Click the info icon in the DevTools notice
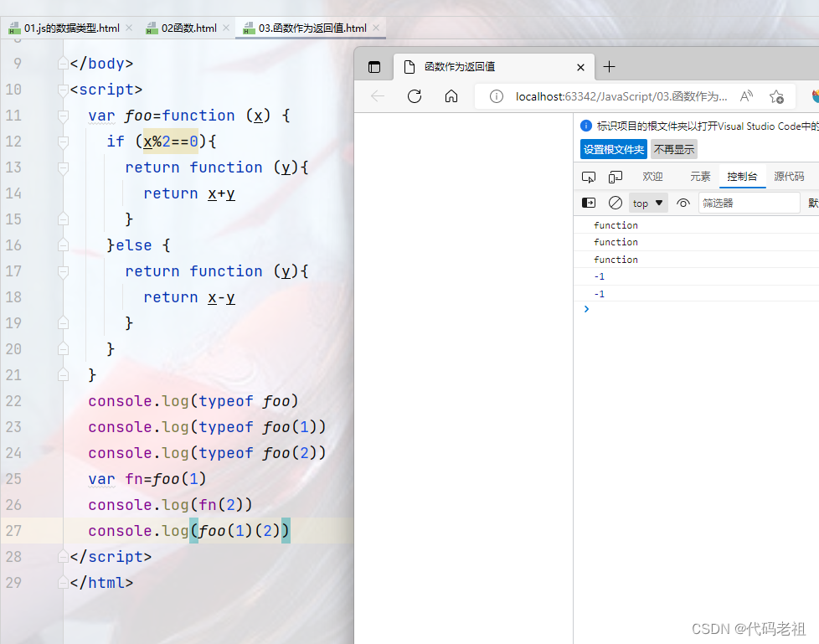 click(x=586, y=126)
